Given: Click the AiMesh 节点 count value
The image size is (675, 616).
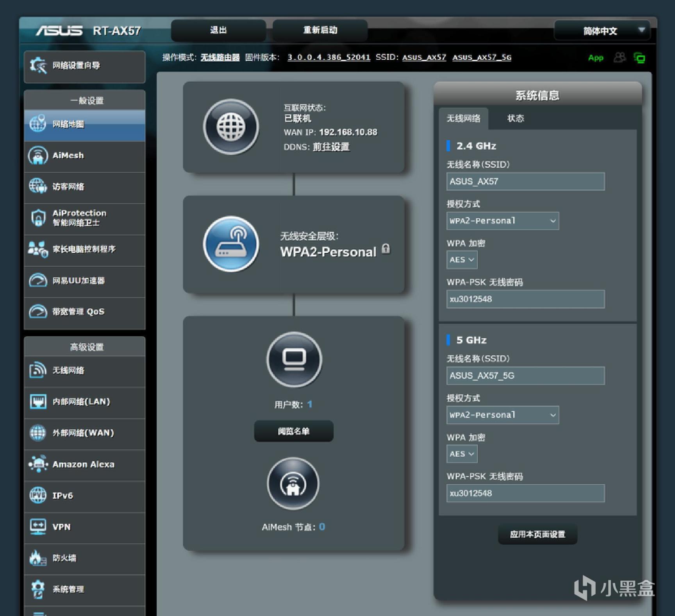Looking at the screenshot, I should point(322,527).
